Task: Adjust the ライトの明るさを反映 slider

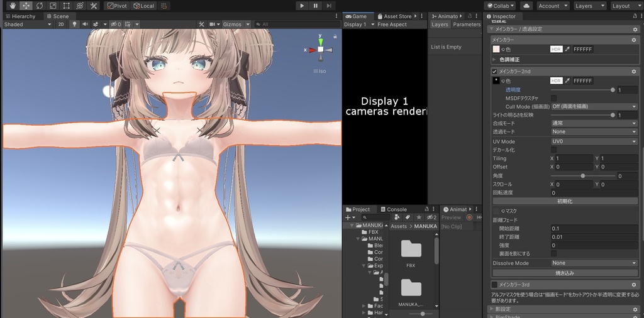Action: click(x=583, y=115)
